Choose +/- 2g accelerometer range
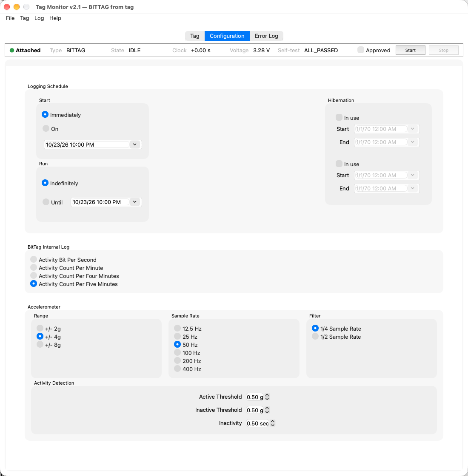This screenshot has height=476, width=468. point(40,328)
